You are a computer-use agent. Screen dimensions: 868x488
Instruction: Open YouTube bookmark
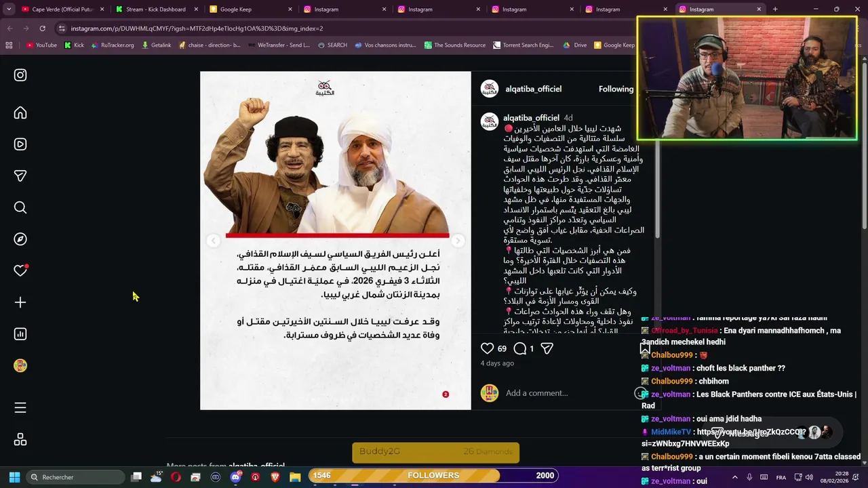tap(41, 45)
